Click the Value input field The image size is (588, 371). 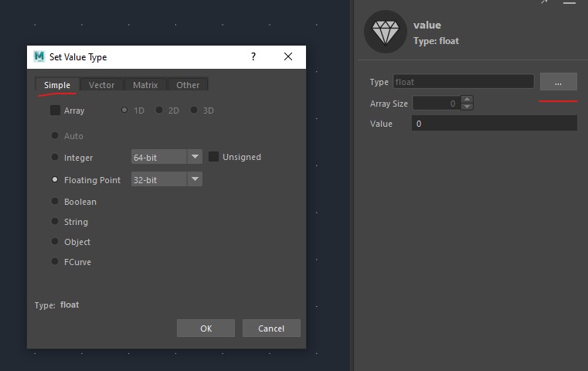pos(494,124)
